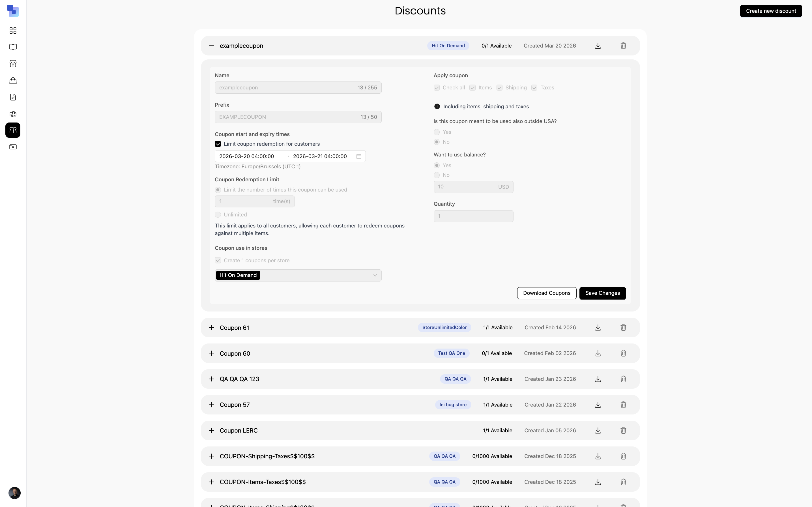Click Create new discount button
This screenshot has width=812, height=507.
point(770,11)
